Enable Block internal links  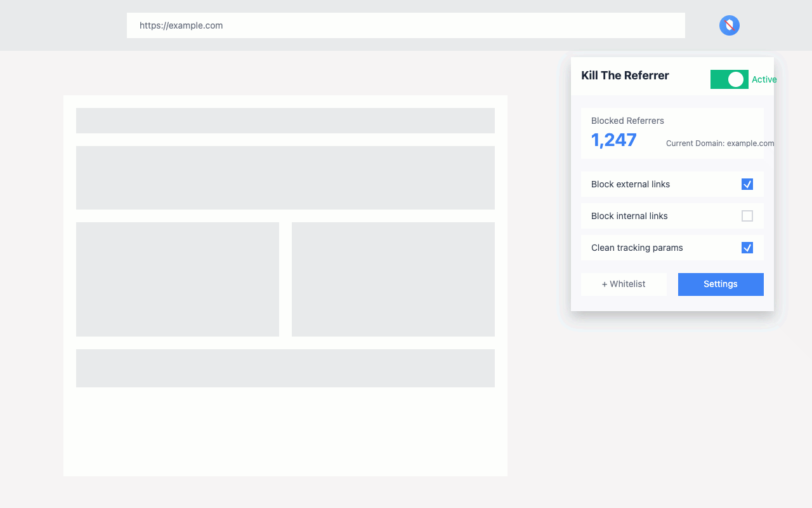747,216
